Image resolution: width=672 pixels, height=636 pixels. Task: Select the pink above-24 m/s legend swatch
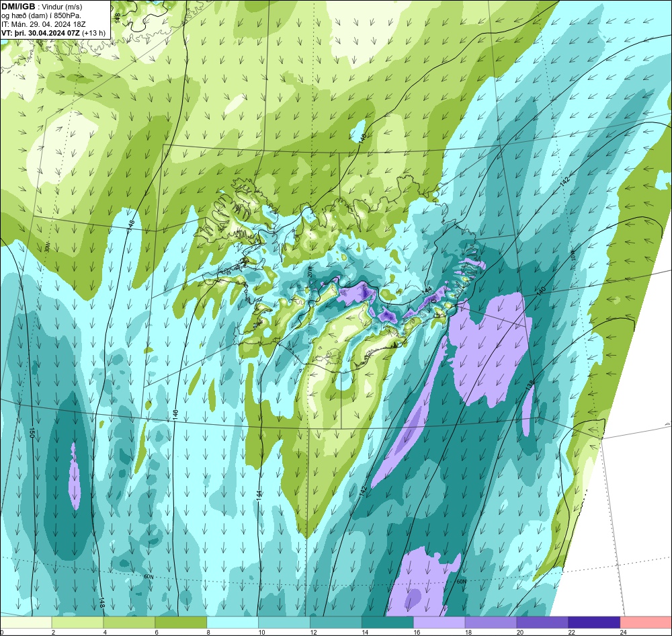click(646, 622)
